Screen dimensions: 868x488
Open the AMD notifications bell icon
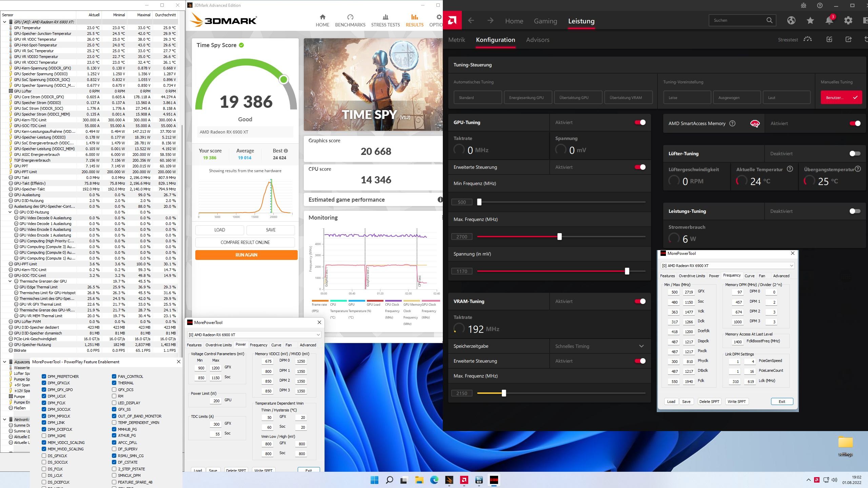point(829,21)
